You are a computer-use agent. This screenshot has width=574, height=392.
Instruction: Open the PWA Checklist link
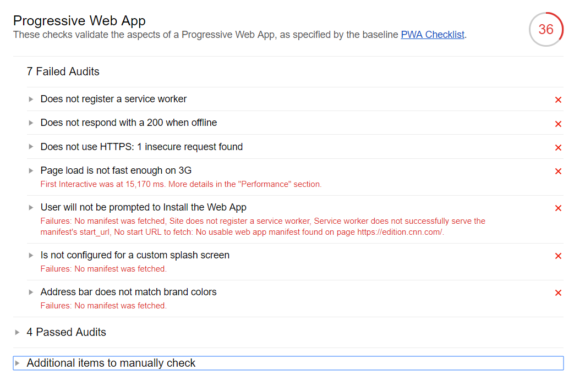433,35
